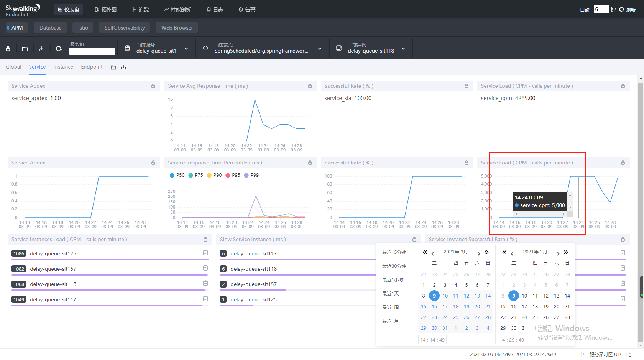Image resolution: width=644 pixels, height=360 pixels.
Task: Go to next month in left calendar
Action: coord(479,253)
